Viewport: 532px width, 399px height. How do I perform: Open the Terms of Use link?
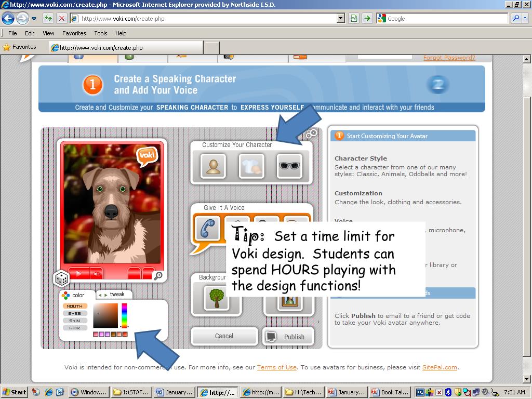point(276,367)
